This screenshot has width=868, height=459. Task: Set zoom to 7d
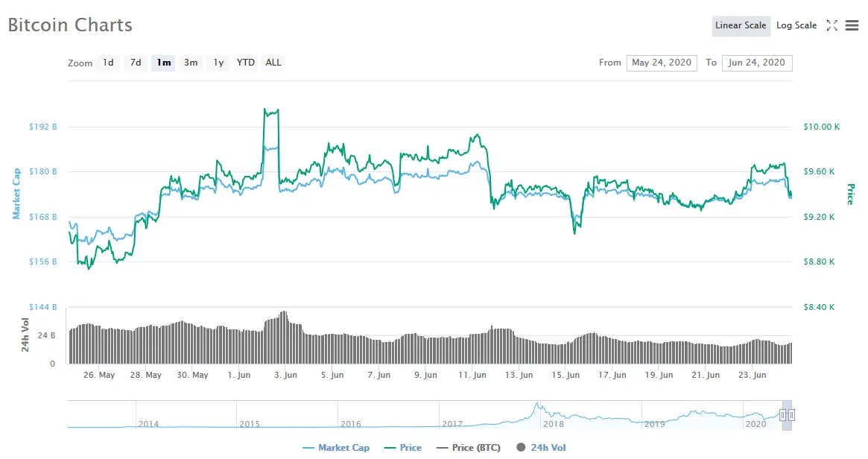click(x=136, y=63)
